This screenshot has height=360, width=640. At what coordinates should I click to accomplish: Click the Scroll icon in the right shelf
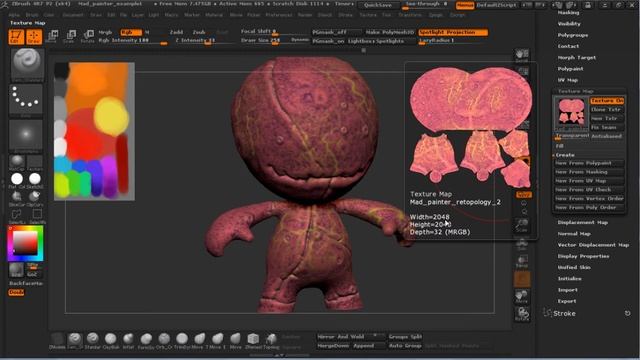[x=522, y=56]
